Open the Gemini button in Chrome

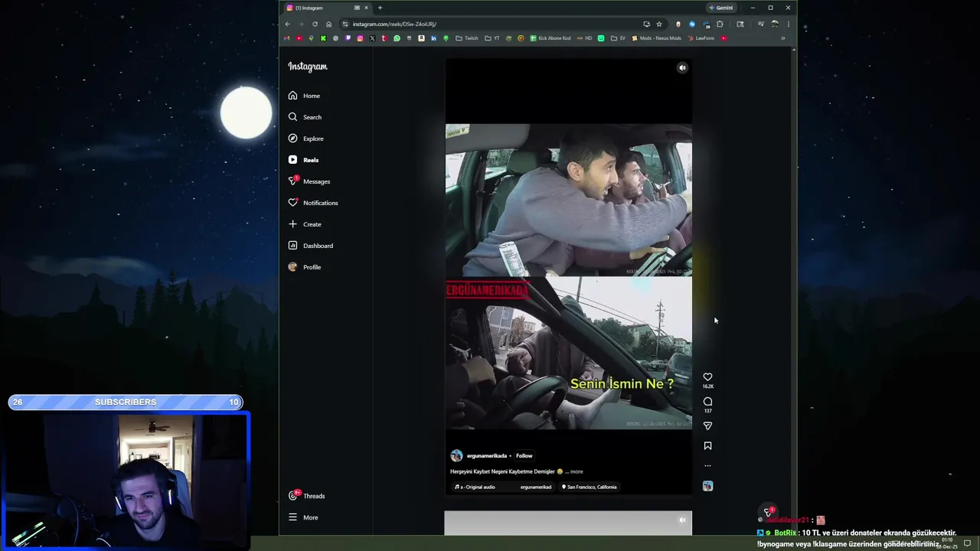721,8
